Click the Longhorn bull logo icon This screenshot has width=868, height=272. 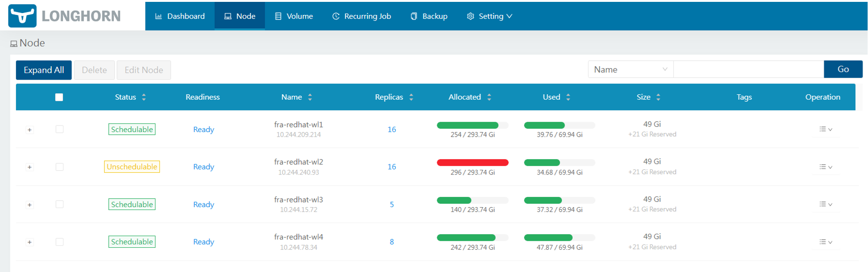(22, 16)
